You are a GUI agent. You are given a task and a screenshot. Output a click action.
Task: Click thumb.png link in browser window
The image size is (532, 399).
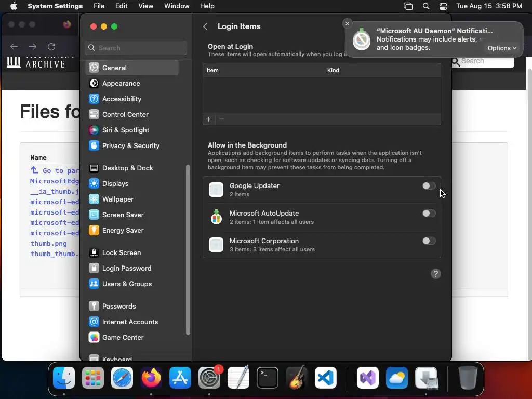click(x=48, y=243)
